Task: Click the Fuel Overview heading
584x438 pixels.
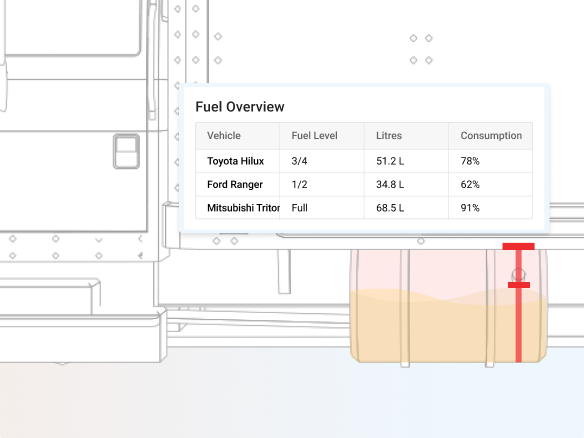Action: pyautogui.click(x=240, y=107)
